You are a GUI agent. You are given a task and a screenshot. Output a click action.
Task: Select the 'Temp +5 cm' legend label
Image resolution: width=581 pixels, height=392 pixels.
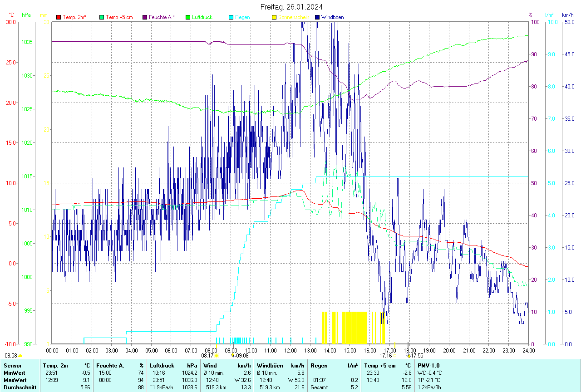click(119, 17)
